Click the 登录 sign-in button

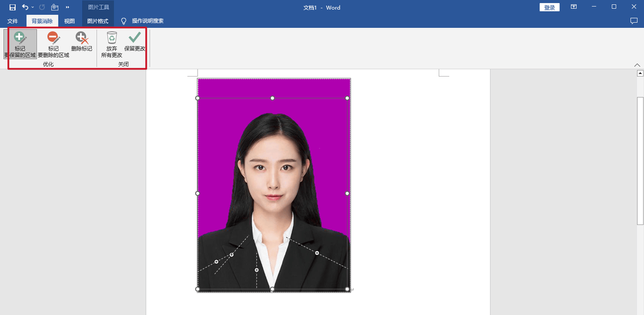point(550,7)
